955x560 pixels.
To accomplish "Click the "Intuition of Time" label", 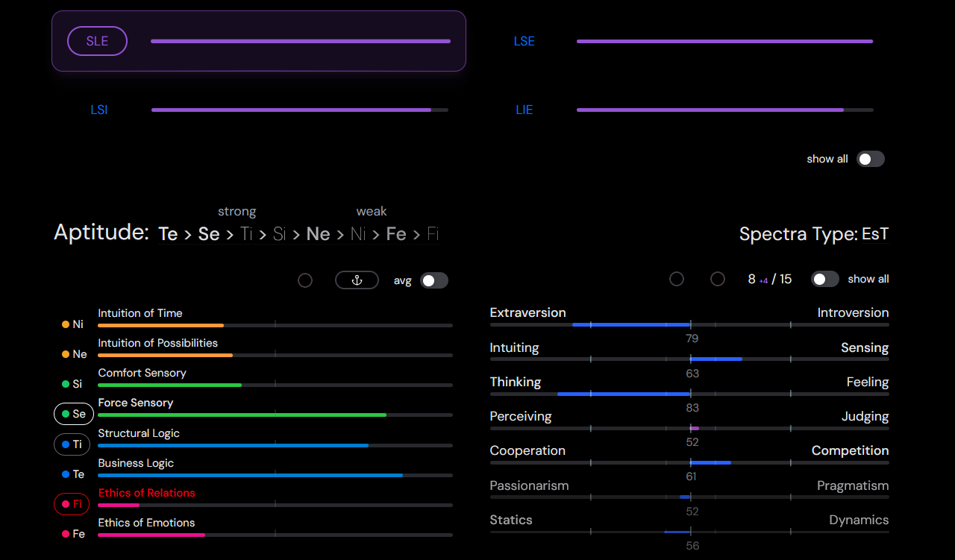I will [x=140, y=313].
